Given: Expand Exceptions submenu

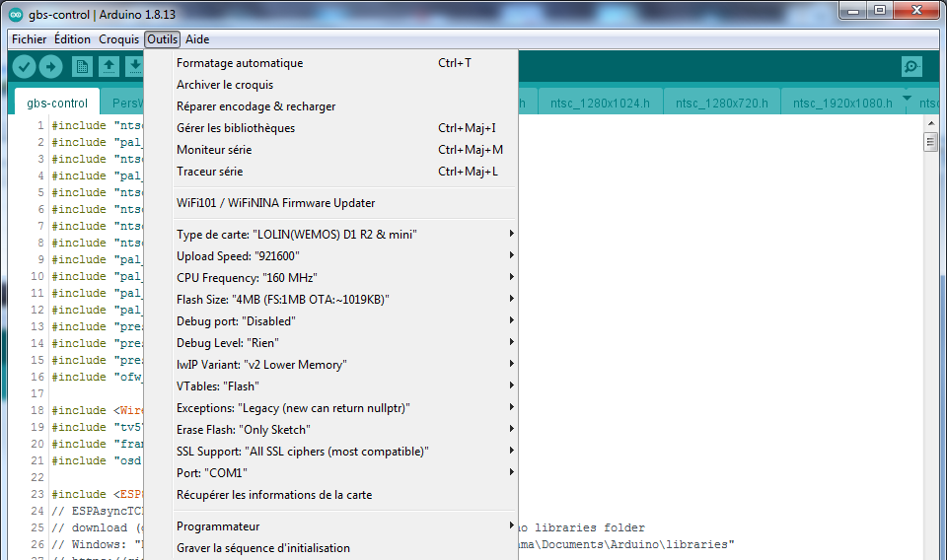Looking at the screenshot, I should point(345,408).
